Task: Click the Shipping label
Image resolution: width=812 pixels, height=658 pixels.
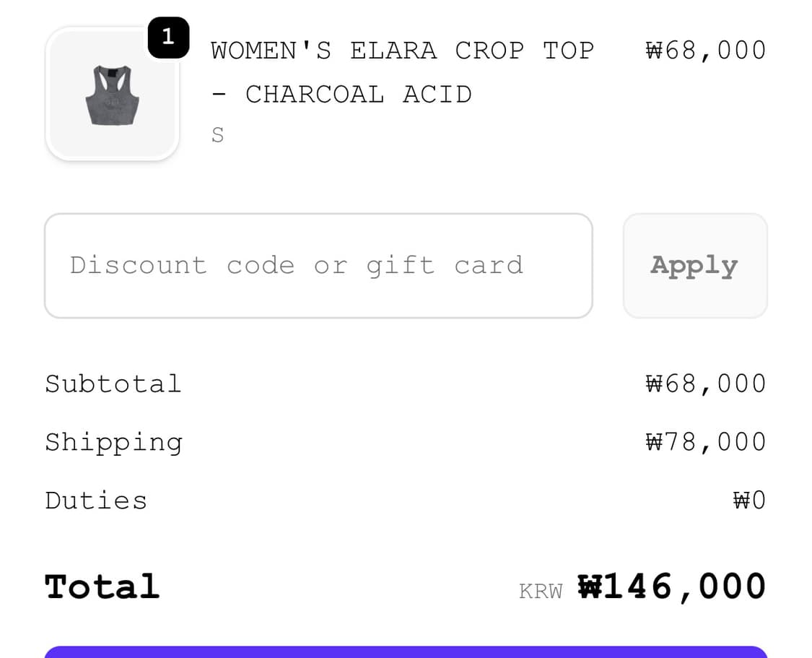Action: click(113, 442)
